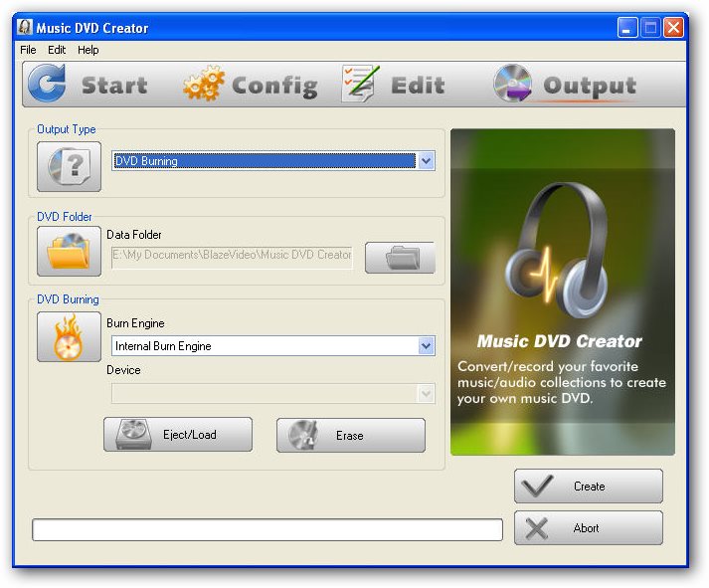Click the Abort button

(589, 528)
